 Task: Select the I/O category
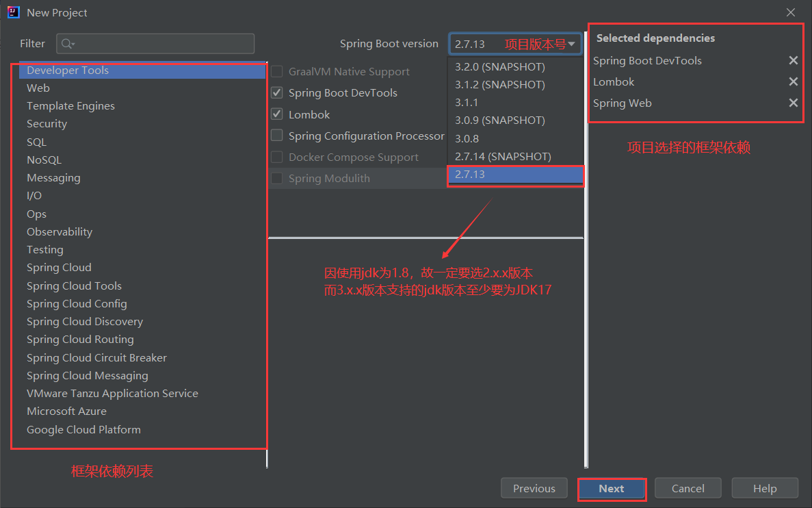[142, 195]
